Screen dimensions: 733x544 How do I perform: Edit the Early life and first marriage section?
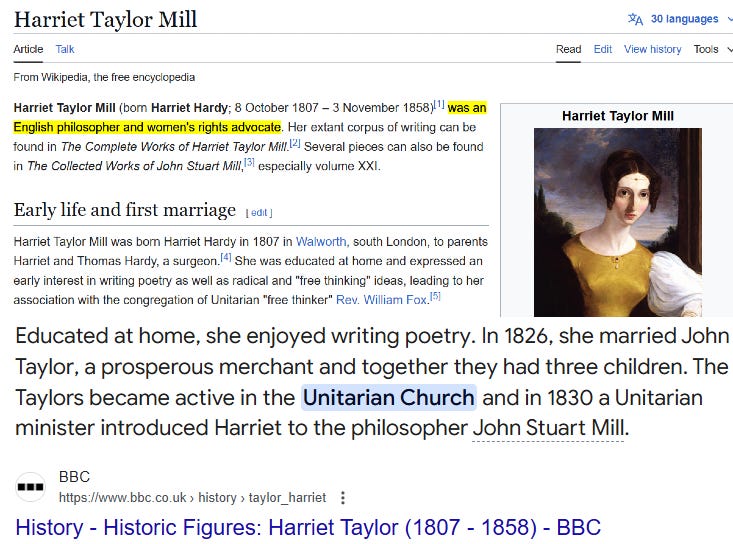259,213
